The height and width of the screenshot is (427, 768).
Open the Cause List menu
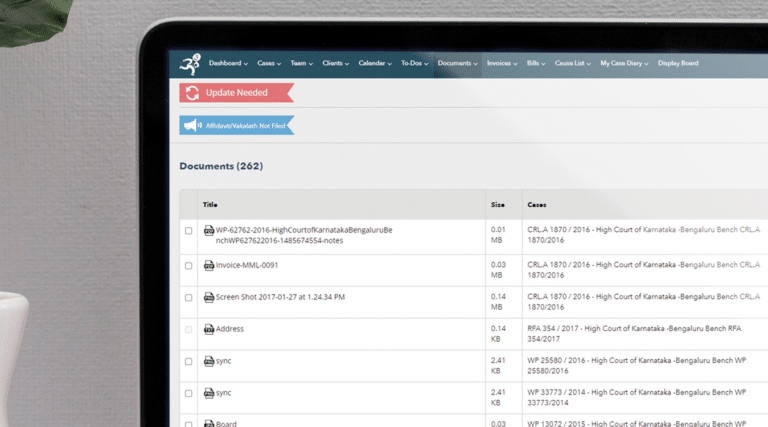click(x=573, y=63)
